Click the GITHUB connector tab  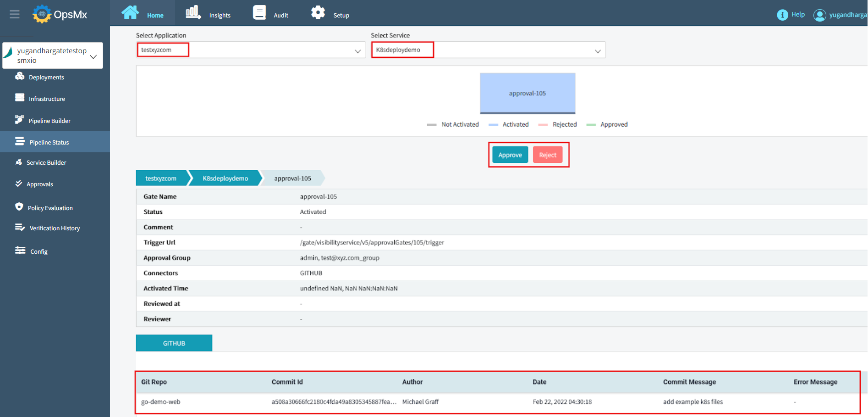(174, 343)
